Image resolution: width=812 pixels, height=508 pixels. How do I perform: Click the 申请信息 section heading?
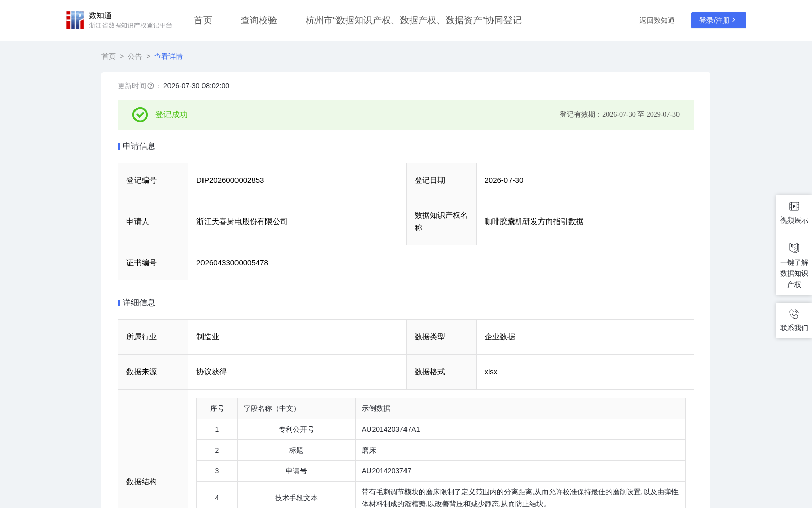click(x=139, y=146)
